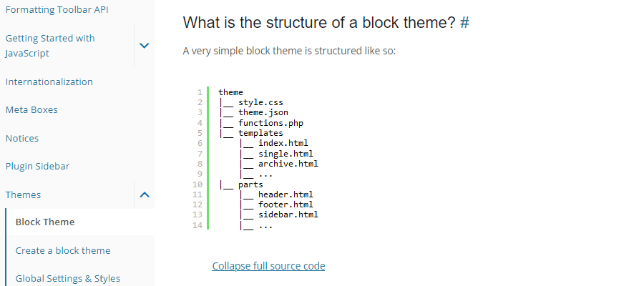Collapse the Themes section chevron
644x286 pixels.
[x=144, y=194]
